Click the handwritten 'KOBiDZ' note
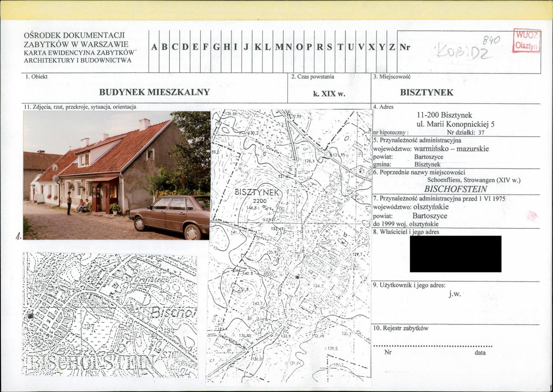 pos(464,52)
